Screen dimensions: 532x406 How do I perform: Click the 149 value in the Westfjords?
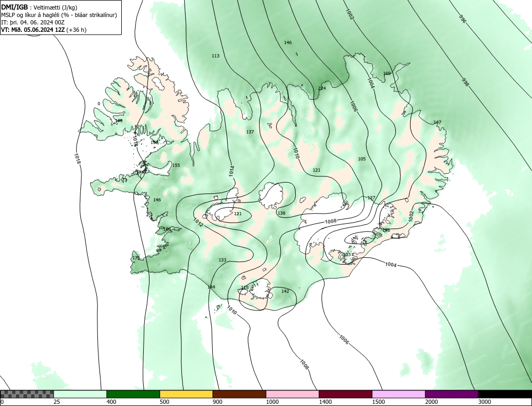coord(119,121)
